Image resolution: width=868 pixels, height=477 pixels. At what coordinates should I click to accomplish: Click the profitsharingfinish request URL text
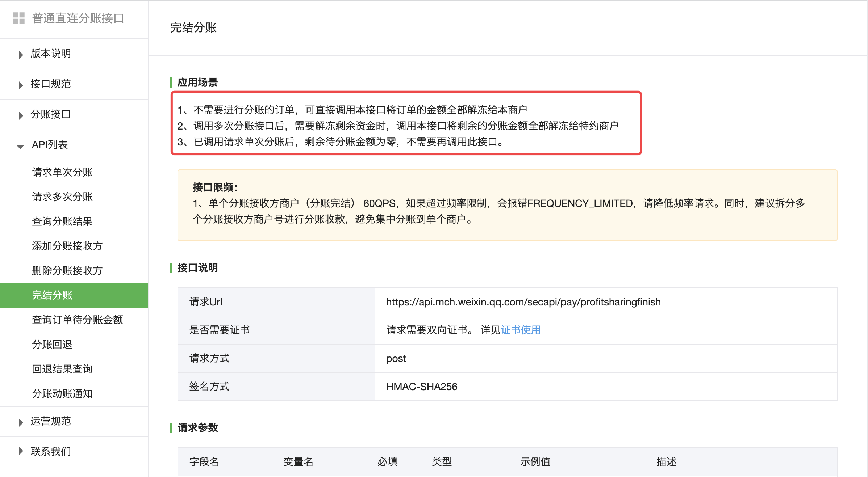pos(523,302)
